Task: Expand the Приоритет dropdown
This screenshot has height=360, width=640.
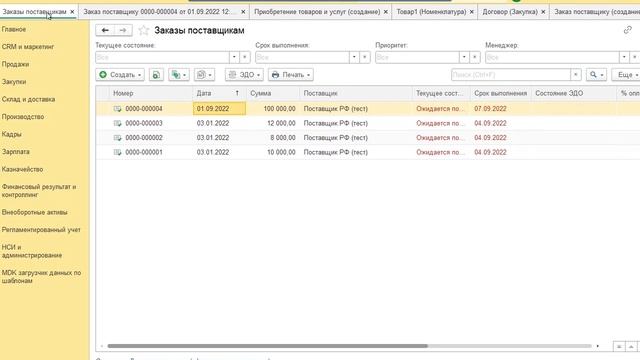Action: point(464,57)
